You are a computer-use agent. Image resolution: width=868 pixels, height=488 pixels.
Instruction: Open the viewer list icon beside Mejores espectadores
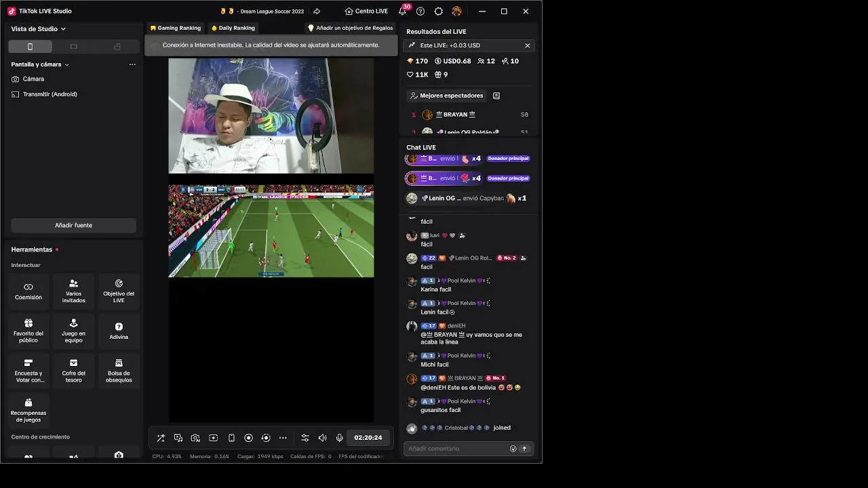tap(496, 96)
